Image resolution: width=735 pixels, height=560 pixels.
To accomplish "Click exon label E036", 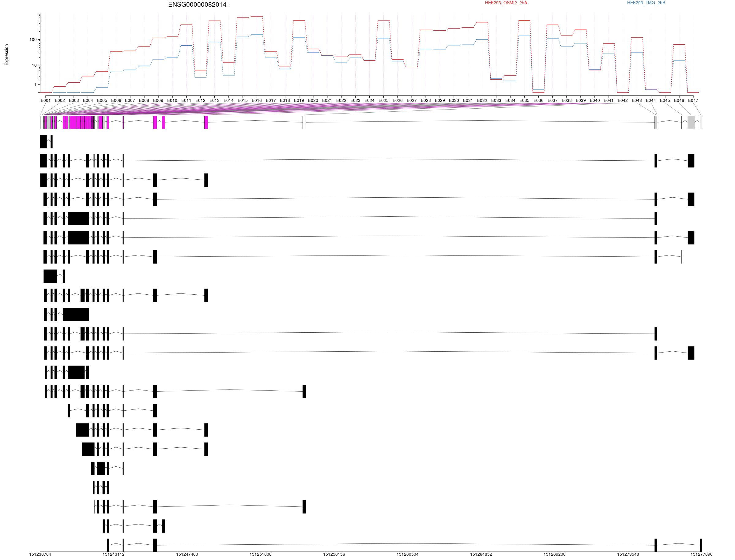I will (538, 100).
